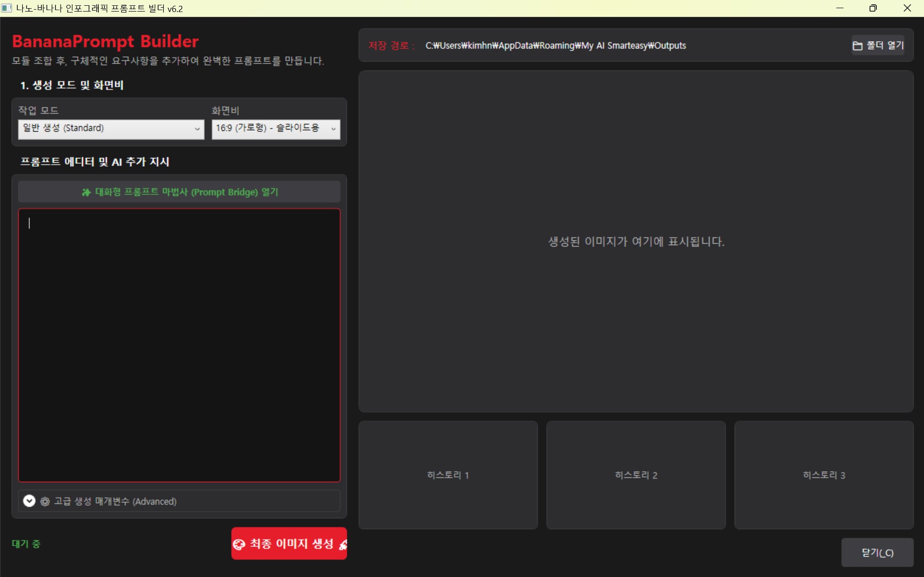Click the save path text C:\Users\kimhn
924x577 pixels.
(555, 46)
